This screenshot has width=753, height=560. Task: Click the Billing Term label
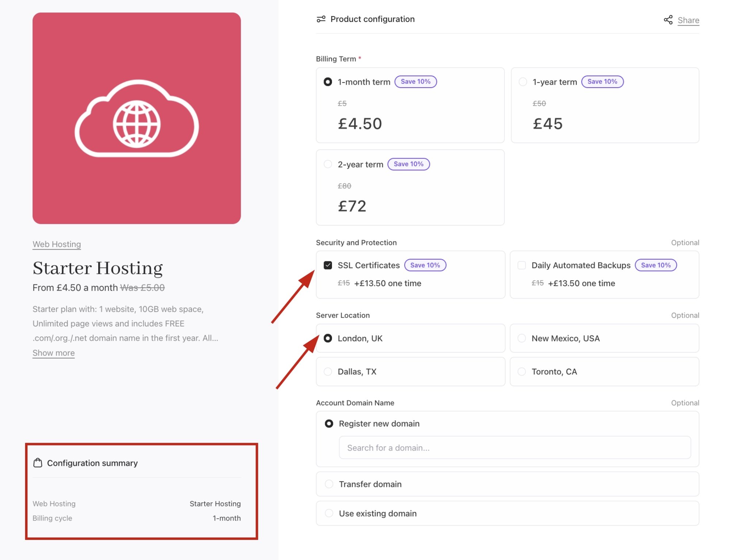coord(336,59)
